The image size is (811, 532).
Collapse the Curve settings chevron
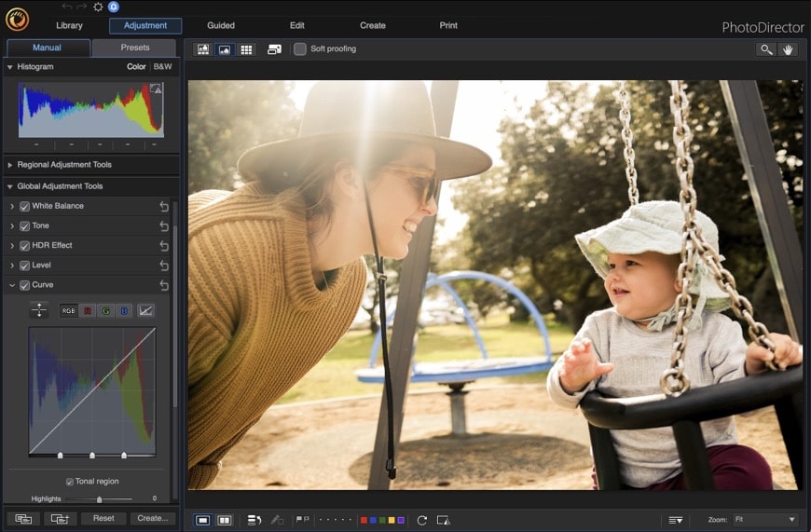pyautogui.click(x=12, y=285)
